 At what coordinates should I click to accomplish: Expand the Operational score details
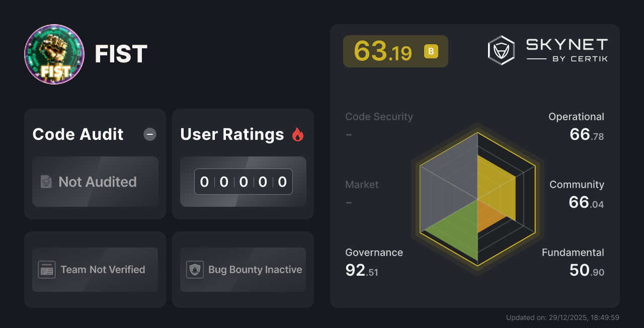pos(576,126)
